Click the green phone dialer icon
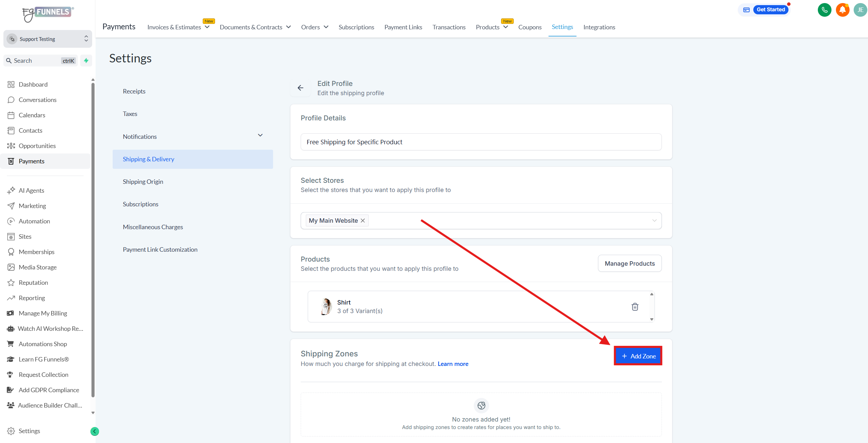 [824, 10]
